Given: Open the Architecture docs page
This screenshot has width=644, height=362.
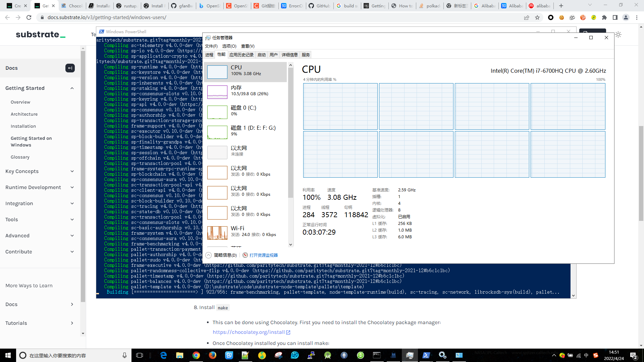Looking at the screenshot, I should click(x=24, y=114).
